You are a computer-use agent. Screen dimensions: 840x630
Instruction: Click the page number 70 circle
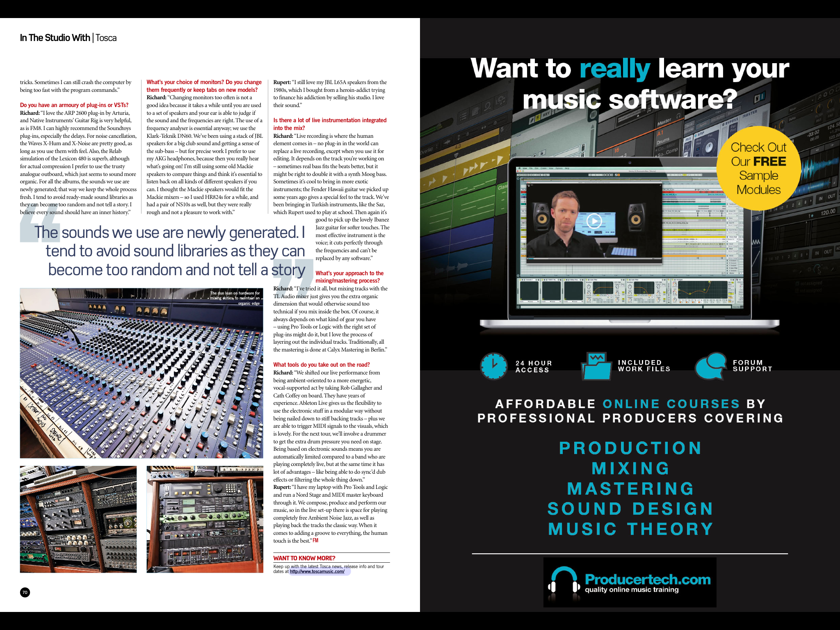(x=25, y=592)
